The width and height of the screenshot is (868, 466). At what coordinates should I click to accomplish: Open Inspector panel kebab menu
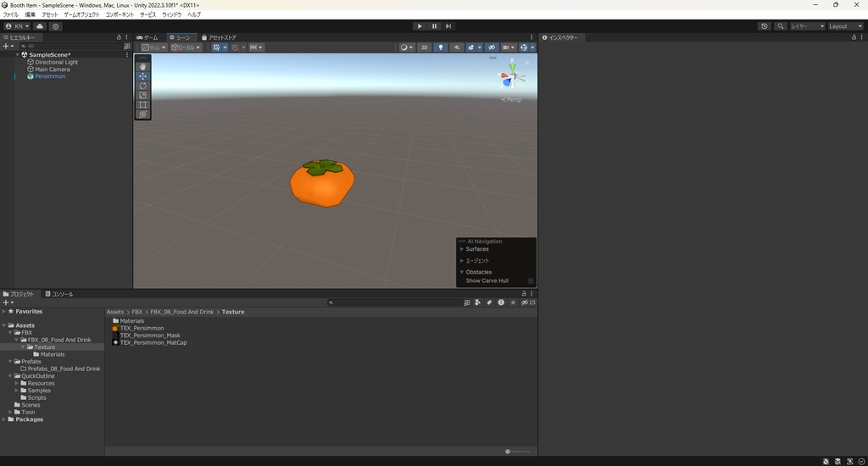(x=862, y=37)
